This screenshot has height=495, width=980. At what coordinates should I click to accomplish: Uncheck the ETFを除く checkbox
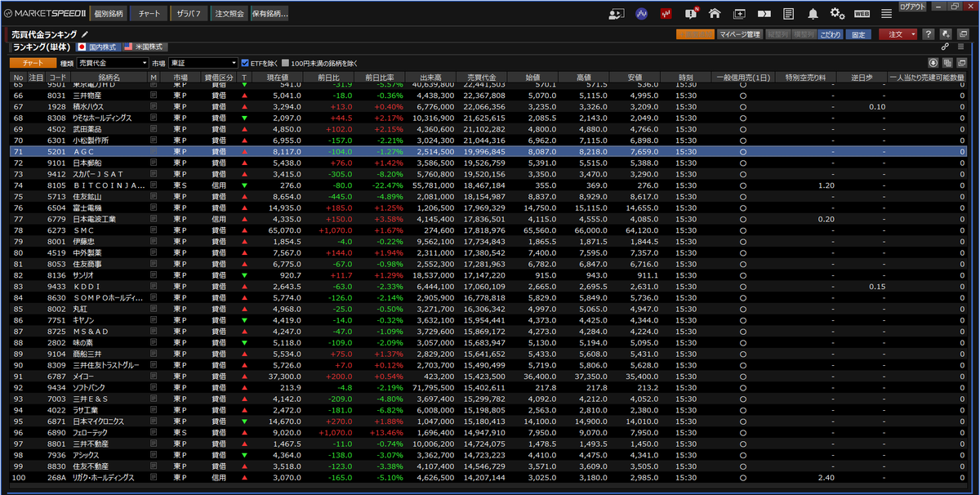[x=244, y=63]
